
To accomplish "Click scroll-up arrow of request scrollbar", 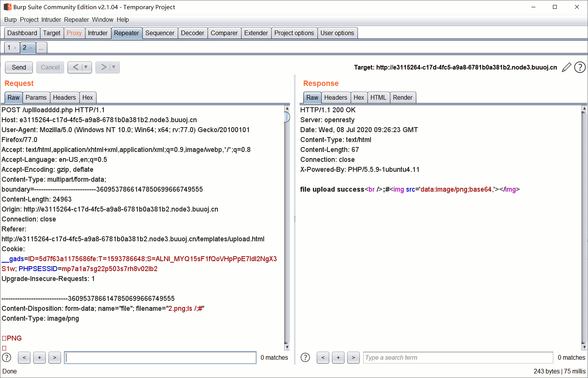I will (x=287, y=108).
